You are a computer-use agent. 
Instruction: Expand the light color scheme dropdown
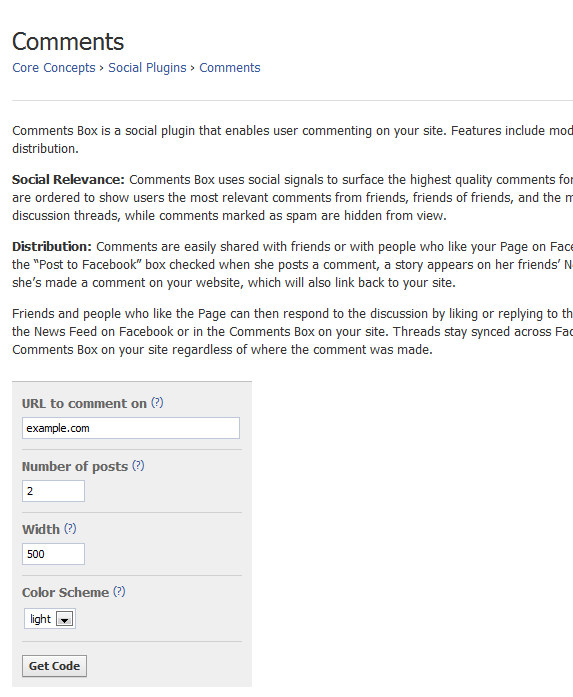click(x=50, y=619)
